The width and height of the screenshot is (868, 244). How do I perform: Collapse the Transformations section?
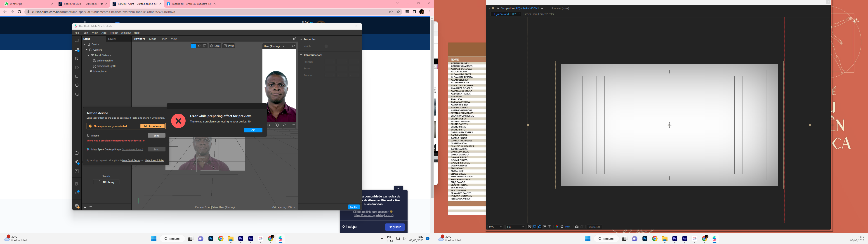(x=301, y=55)
